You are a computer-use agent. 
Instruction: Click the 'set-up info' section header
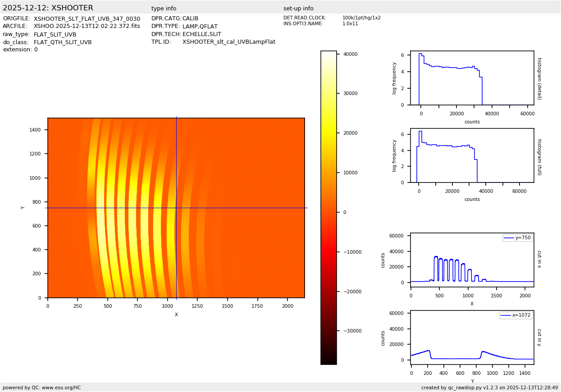[298, 9]
